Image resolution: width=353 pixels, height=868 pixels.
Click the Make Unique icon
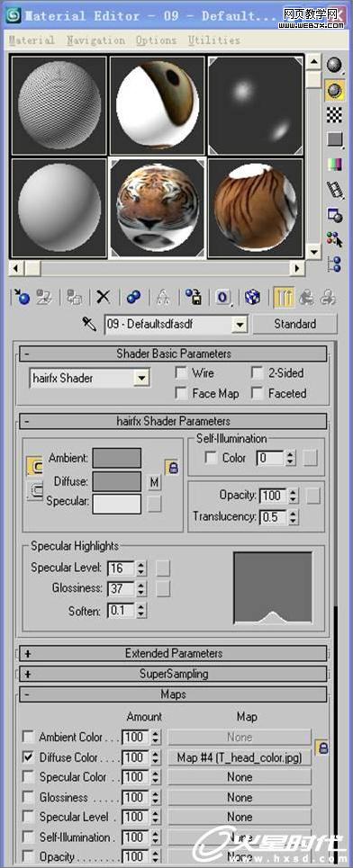tap(162, 297)
